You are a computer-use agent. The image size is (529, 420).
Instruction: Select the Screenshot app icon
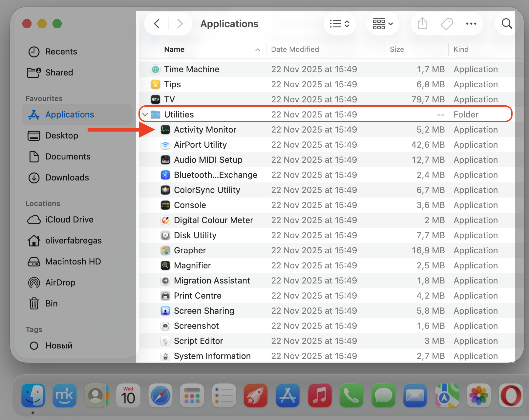[x=165, y=326]
